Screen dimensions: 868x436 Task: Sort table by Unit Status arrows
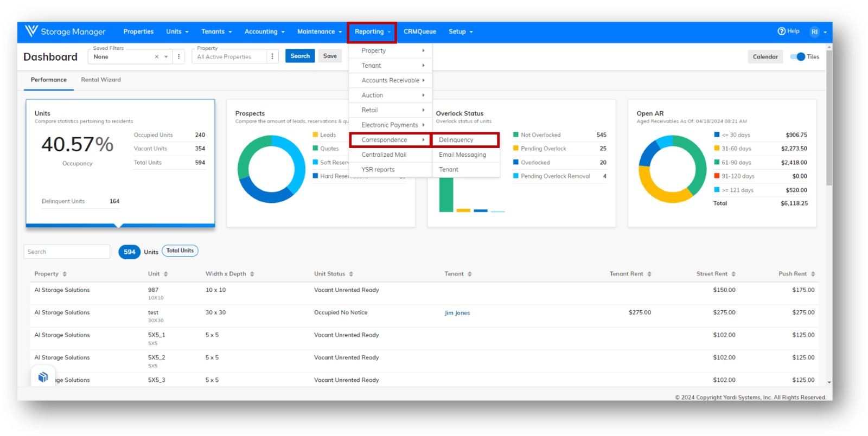click(351, 274)
